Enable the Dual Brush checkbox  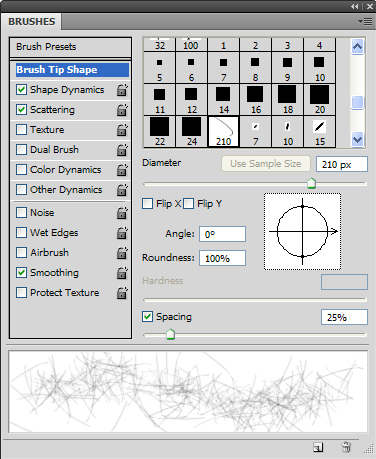(21, 150)
